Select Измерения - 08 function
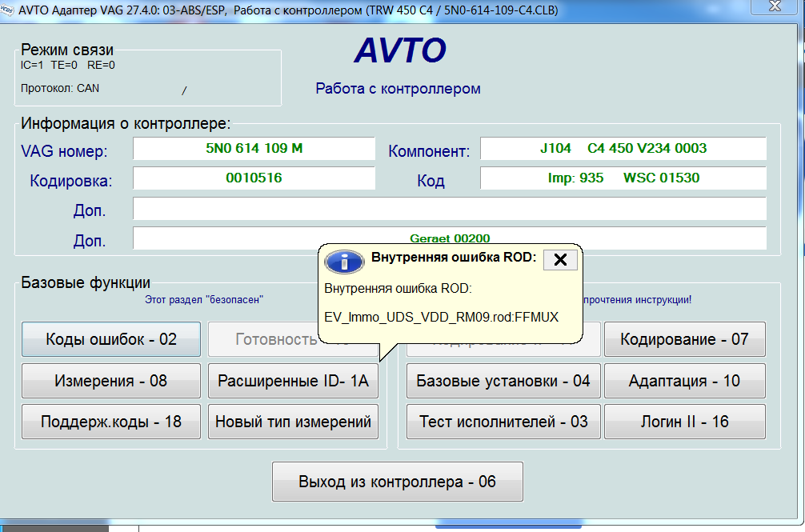Viewport: 805px width, 532px height. click(110, 380)
